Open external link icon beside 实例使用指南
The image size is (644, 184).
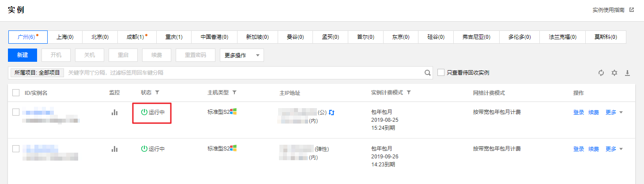pos(632,10)
